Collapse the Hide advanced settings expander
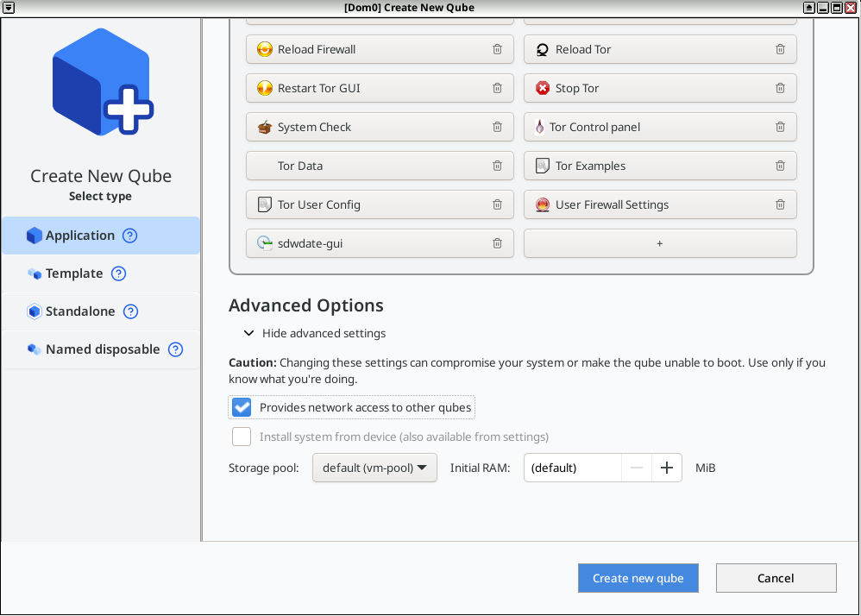 click(x=249, y=333)
